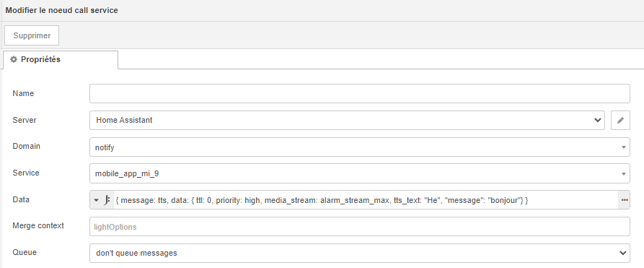Switch to the Propriétés tab

61,60
